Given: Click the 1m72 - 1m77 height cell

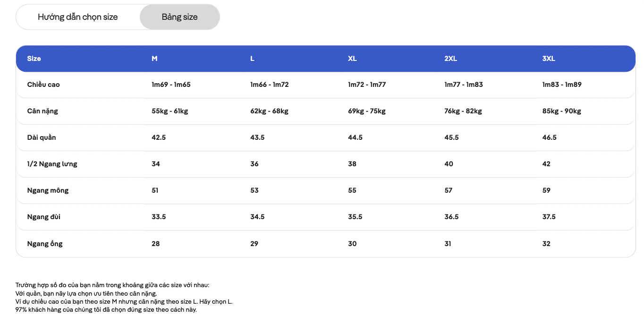Looking at the screenshot, I should click(367, 85).
